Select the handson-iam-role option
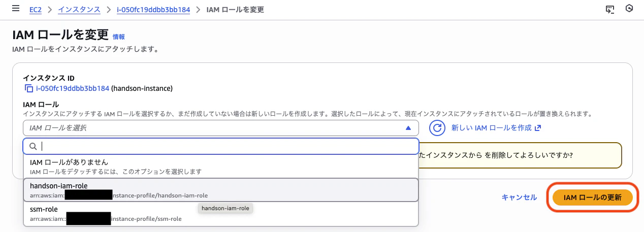Image resolution: width=644 pixels, height=232 pixels. click(221, 190)
